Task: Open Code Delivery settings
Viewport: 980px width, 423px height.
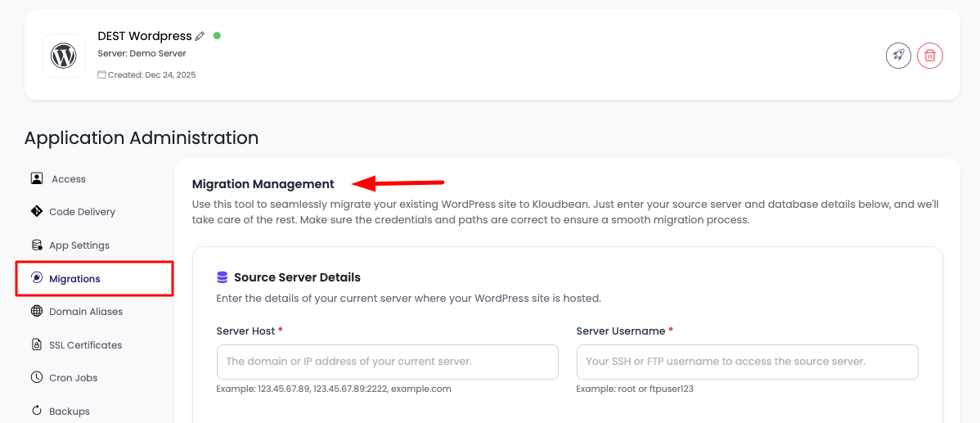Action: point(82,212)
